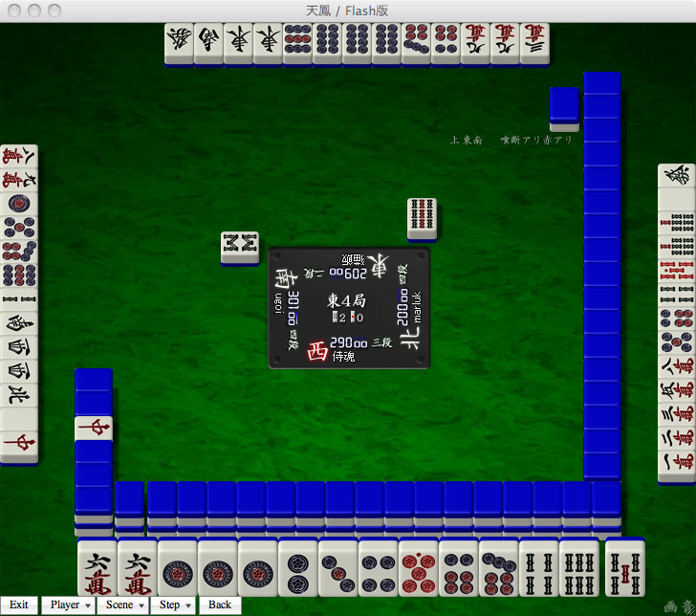Select the 6-pin tile in bottom hand
Screen dimensions: 696x616
coord(459,568)
